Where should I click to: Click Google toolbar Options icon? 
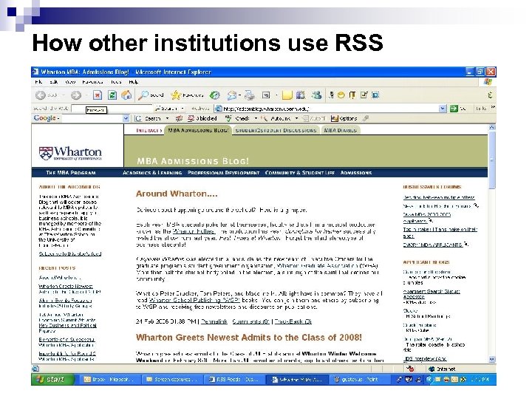(x=344, y=118)
